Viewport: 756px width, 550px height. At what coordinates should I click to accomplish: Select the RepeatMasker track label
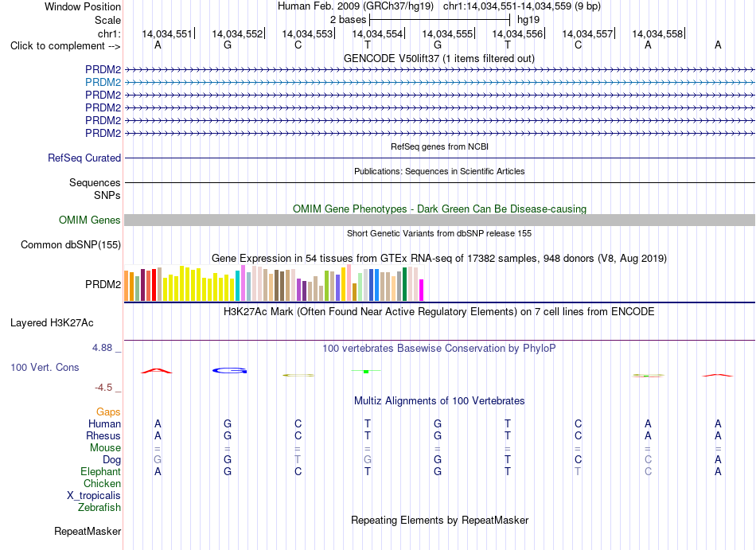88,531
